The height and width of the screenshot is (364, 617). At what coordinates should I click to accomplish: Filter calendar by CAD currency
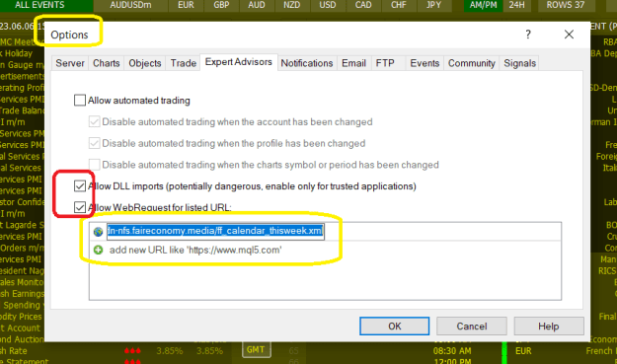coord(363,5)
